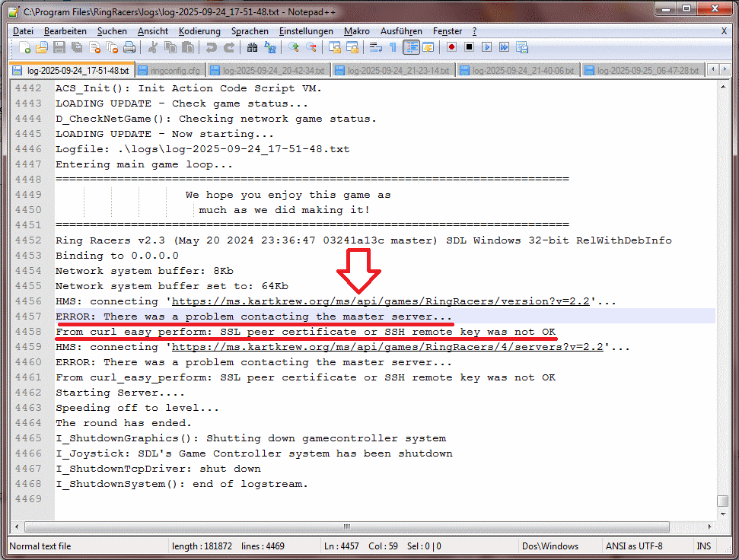Toggle synchronized horizontal scrolling icon

click(352, 47)
